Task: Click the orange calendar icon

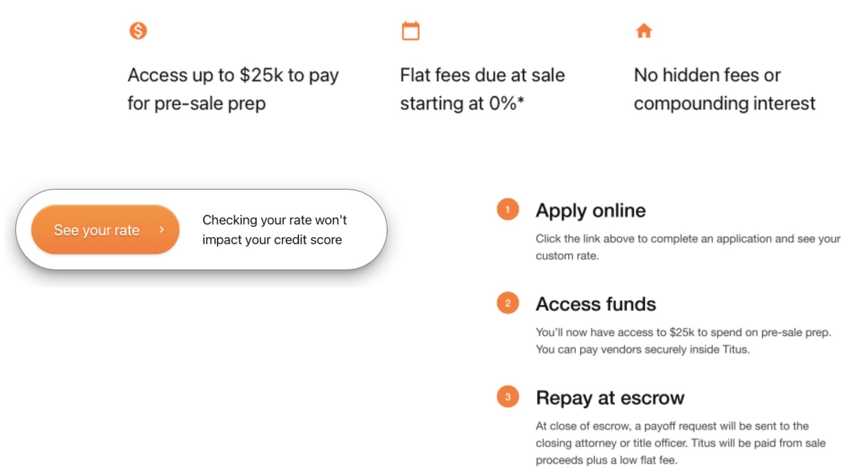Action: [410, 31]
